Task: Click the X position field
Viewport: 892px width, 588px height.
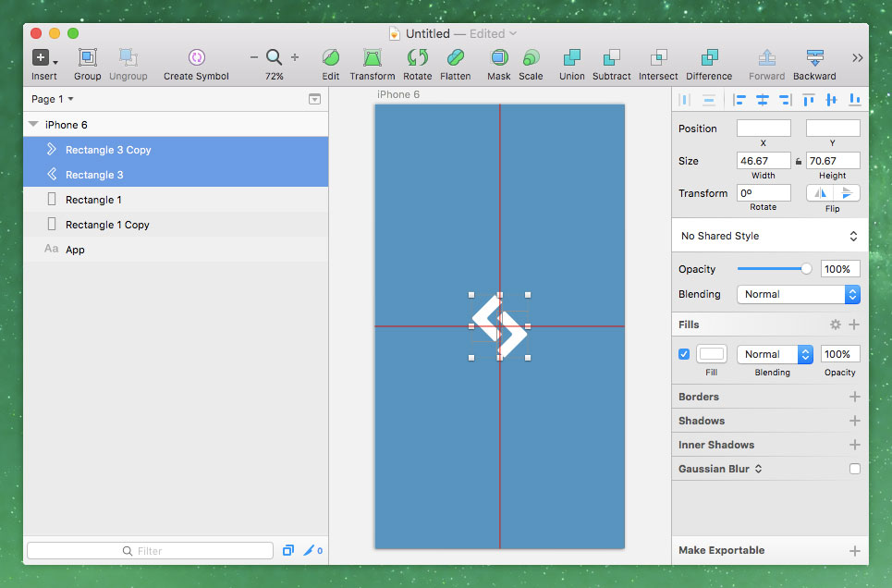Action: 764,129
